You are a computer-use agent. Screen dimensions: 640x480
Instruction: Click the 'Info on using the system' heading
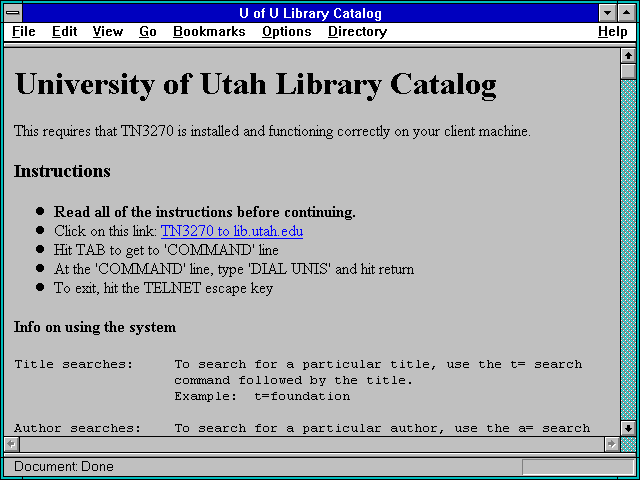pos(95,327)
